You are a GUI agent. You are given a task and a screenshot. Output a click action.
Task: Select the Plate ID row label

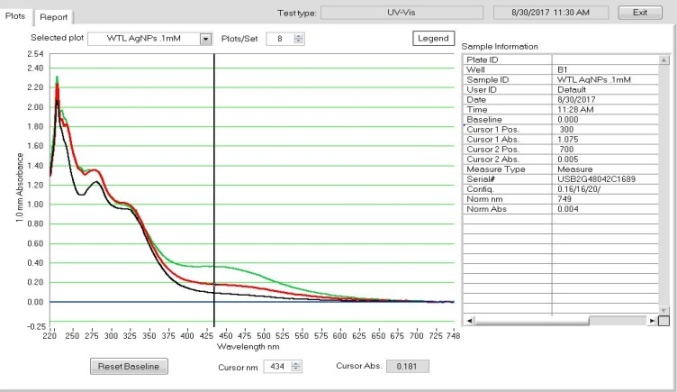482,60
